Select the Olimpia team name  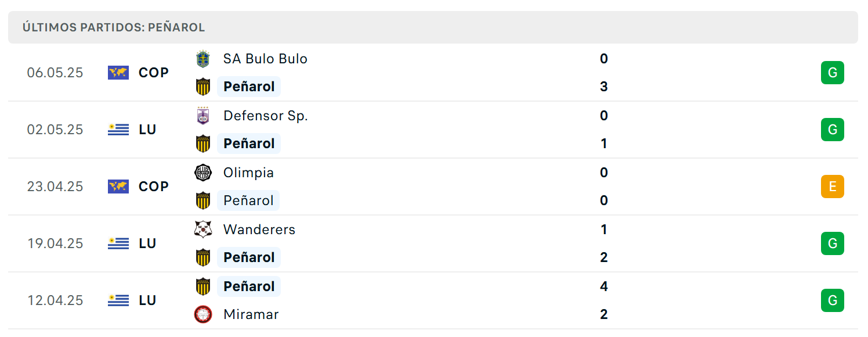click(248, 173)
